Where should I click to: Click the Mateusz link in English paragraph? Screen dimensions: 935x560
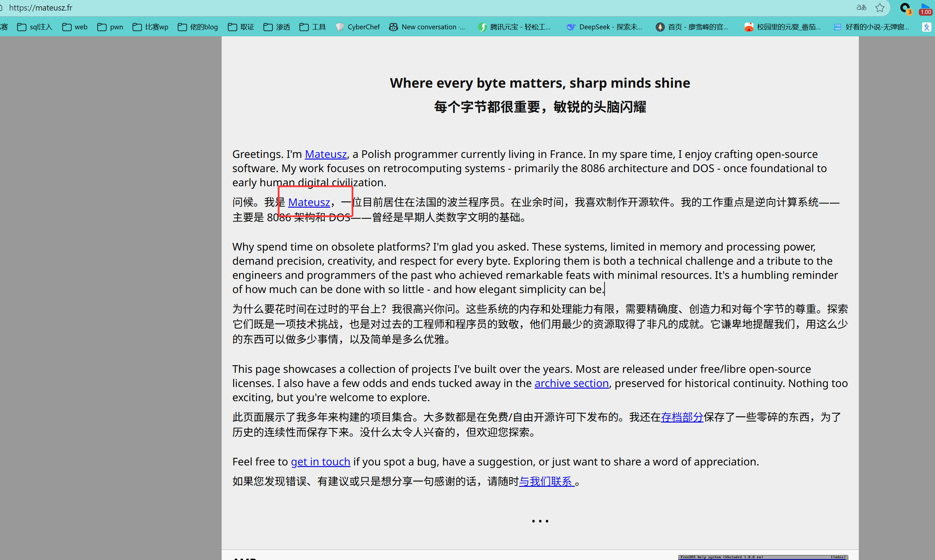326,154
